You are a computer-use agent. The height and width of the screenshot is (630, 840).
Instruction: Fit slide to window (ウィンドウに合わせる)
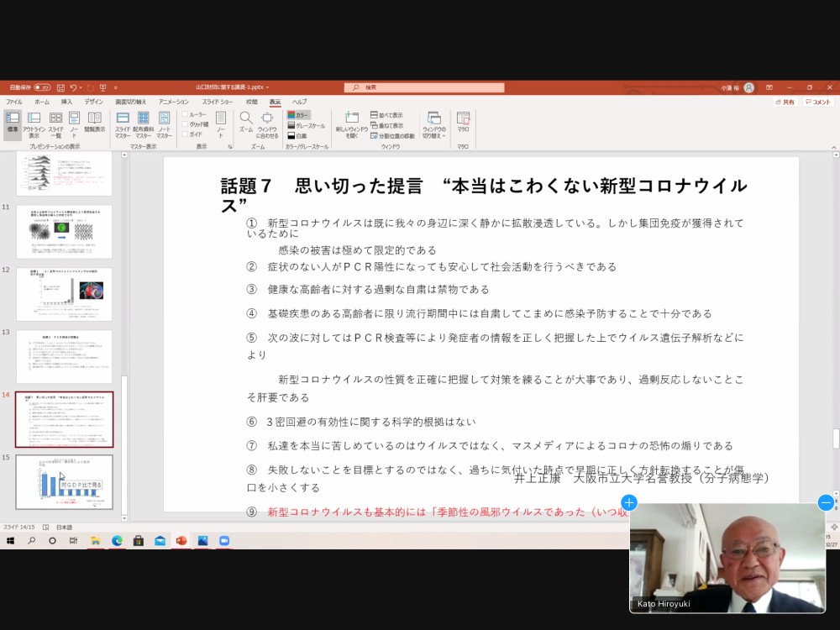click(267, 124)
